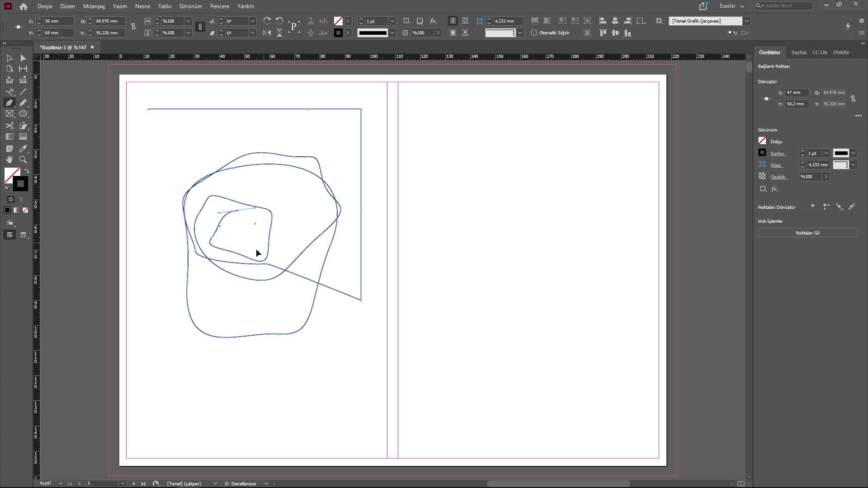This screenshot has width=868, height=488.
Task: Click the lightning quick apply icon
Action: click(x=848, y=26)
